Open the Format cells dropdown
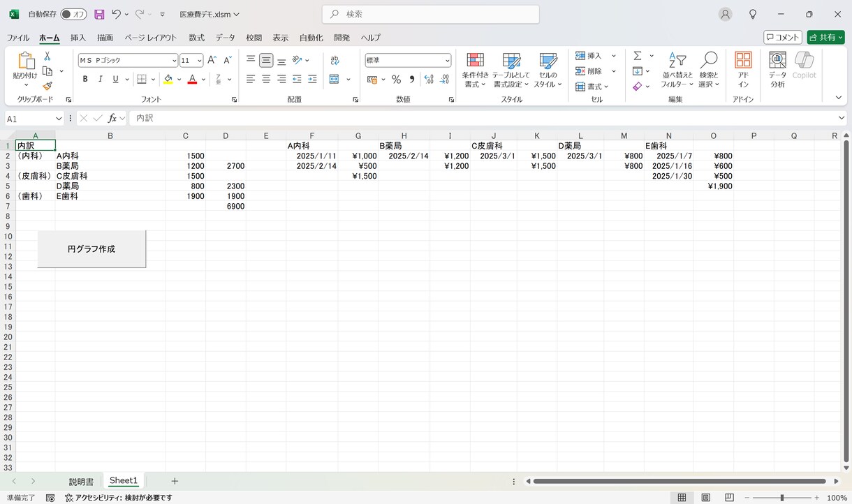 click(x=592, y=87)
